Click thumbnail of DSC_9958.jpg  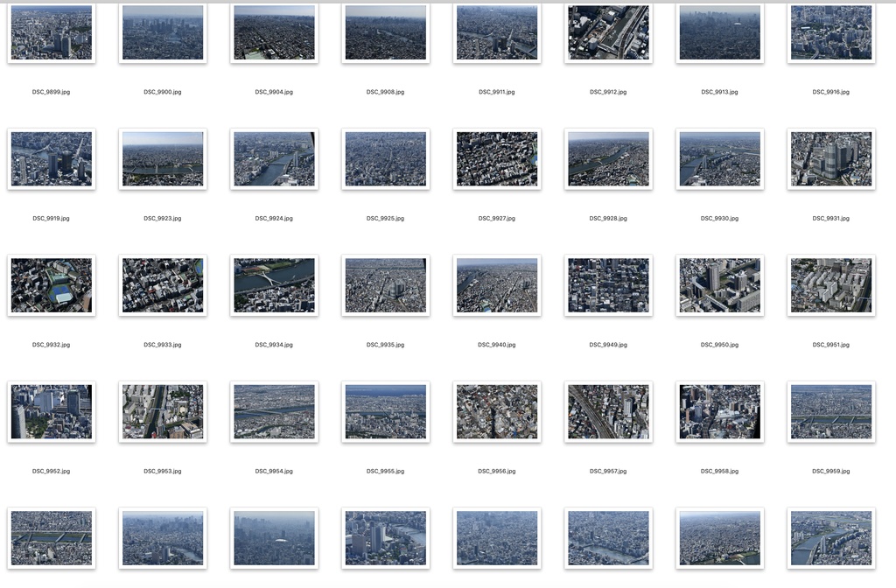(720, 411)
